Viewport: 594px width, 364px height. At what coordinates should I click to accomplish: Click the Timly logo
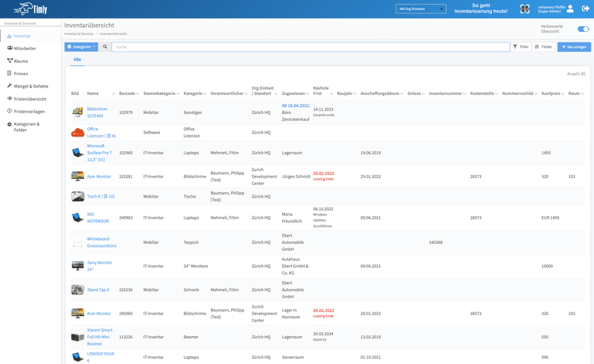coord(30,9)
